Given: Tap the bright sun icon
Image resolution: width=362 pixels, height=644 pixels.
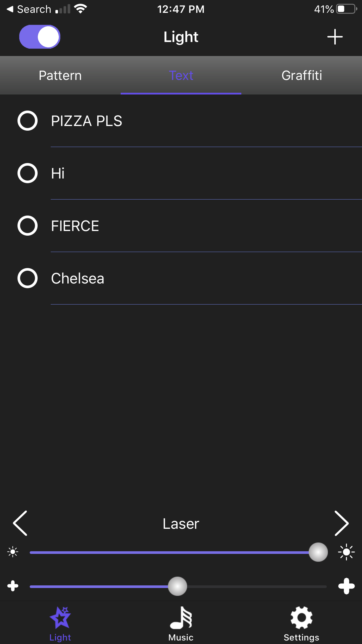Looking at the screenshot, I should pos(346,552).
